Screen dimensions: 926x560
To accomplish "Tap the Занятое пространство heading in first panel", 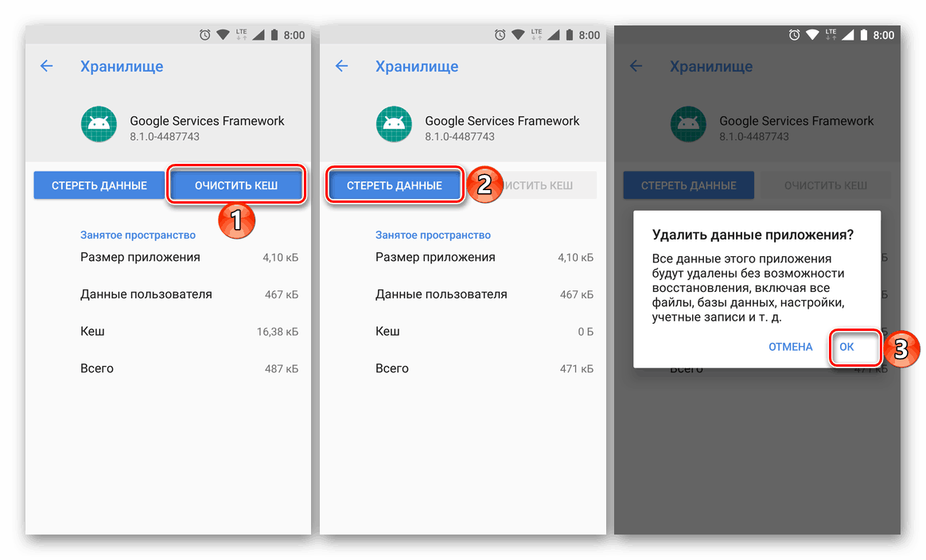I will (x=138, y=235).
